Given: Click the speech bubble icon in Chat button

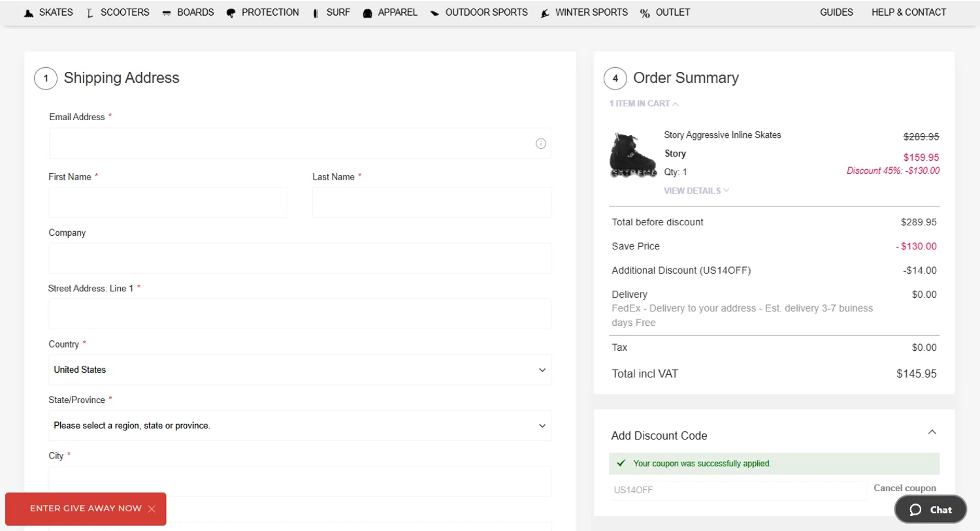Looking at the screenshot, I should coord(915,510).
